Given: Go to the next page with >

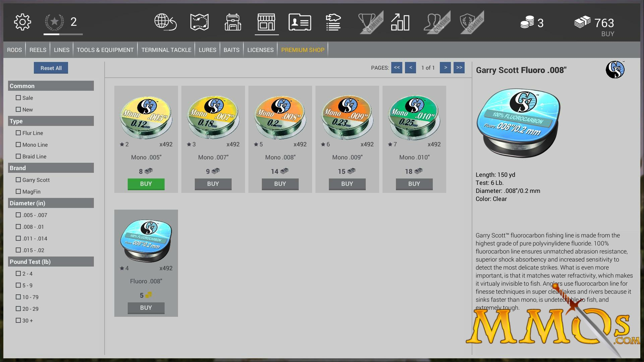Looking at the screenshot, I should point(445,68).
